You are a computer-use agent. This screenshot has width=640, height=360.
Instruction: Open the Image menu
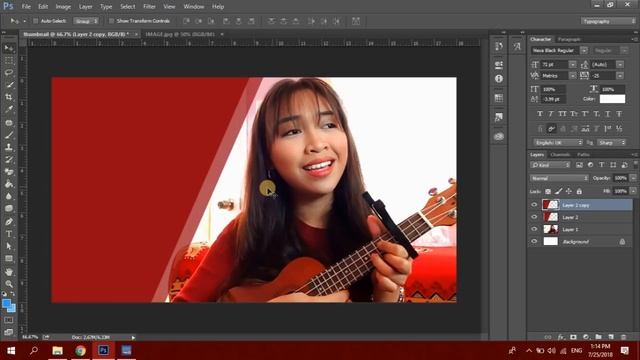click(63, 7)
